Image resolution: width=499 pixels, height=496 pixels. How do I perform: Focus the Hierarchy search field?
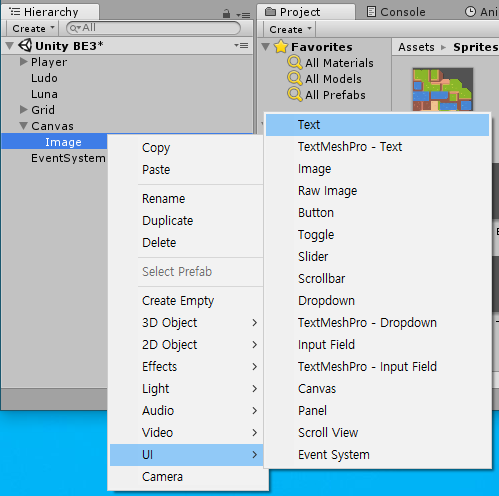(x=153, y=28)
